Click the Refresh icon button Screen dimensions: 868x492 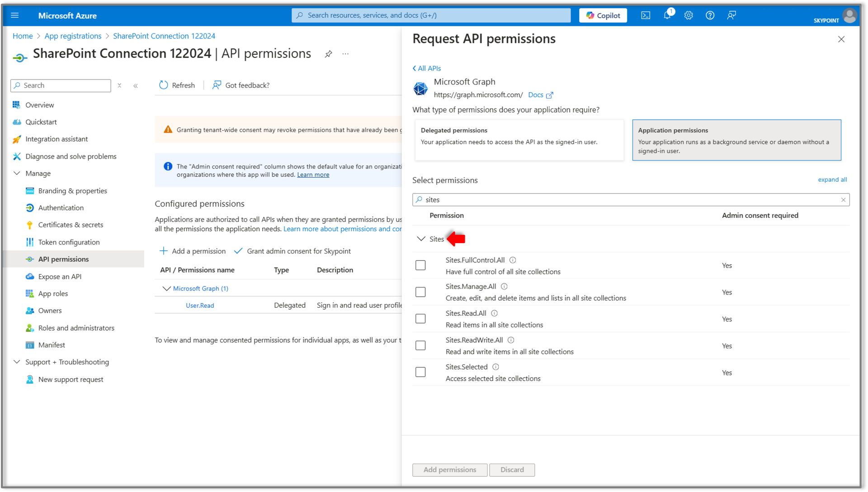[164, 85]
